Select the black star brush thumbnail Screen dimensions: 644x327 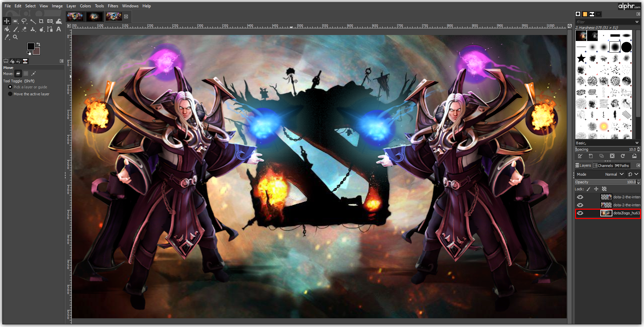[581, 58]
